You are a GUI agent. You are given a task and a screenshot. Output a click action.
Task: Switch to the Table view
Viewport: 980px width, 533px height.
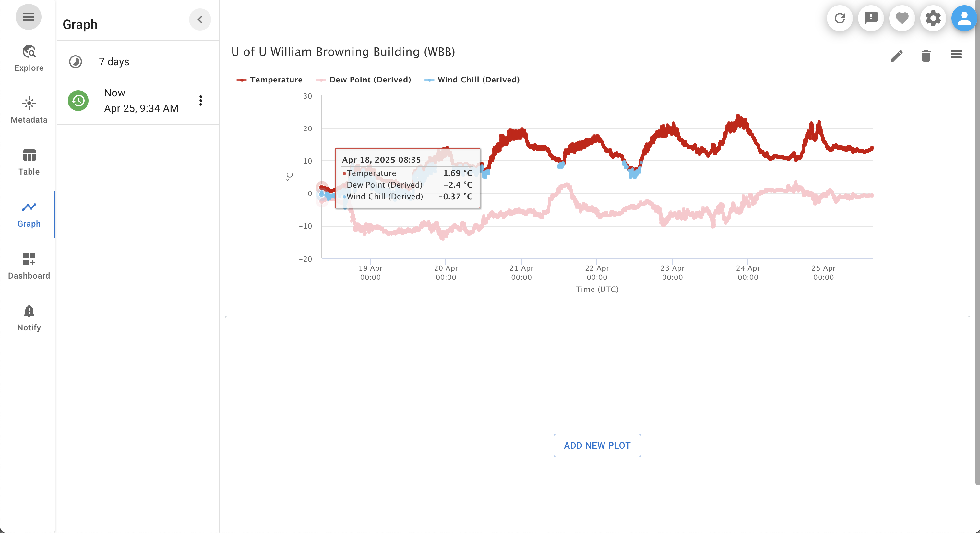point(29,162)
